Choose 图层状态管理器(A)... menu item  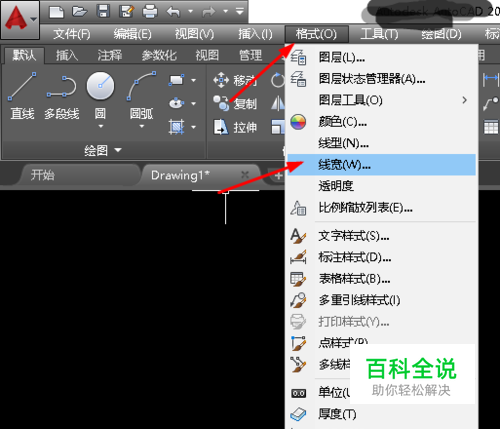381,79
